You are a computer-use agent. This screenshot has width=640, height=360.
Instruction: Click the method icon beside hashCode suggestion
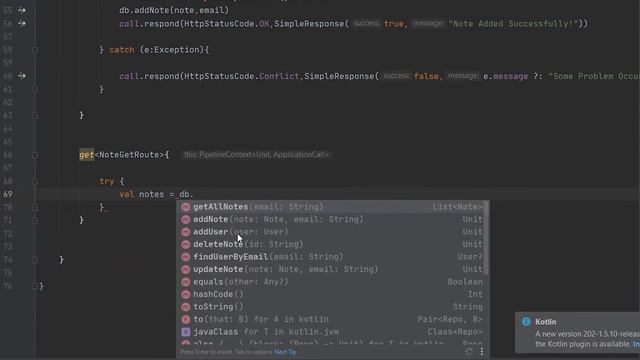pos(186,294)
